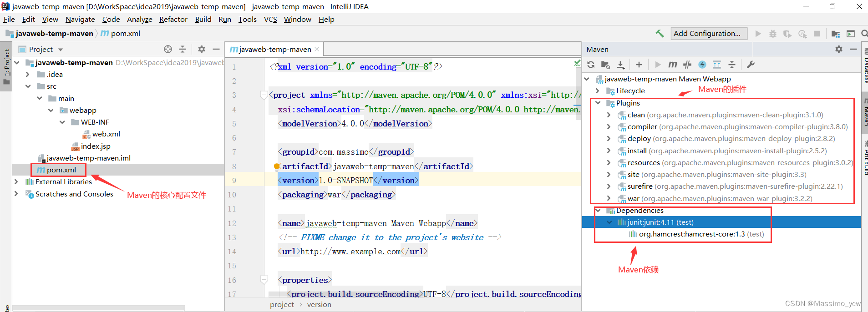Open the File menu
Image resolution: width=868 pixels, height=312 pixels.
9,19
